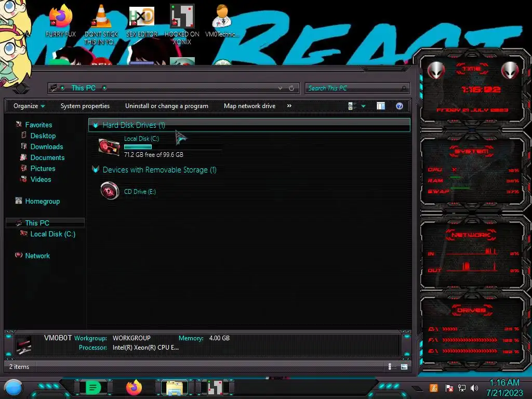Click the Favorites star icon
Image resolution: width=532 pixels, height=399 pixels.
[19, 125]
